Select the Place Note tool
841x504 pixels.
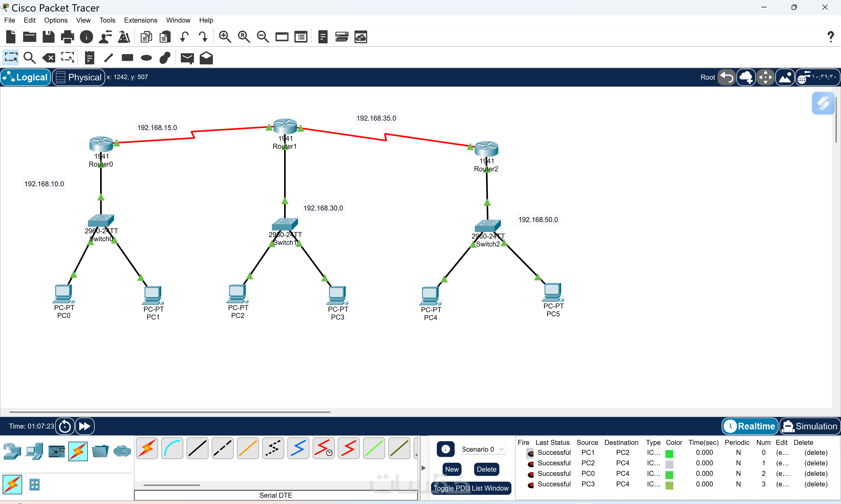pyautogui.click(x=89, y=58)
